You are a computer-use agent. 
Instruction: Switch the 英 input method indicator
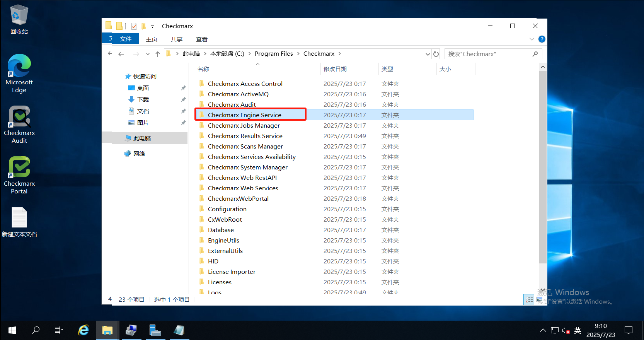point(578,330)
